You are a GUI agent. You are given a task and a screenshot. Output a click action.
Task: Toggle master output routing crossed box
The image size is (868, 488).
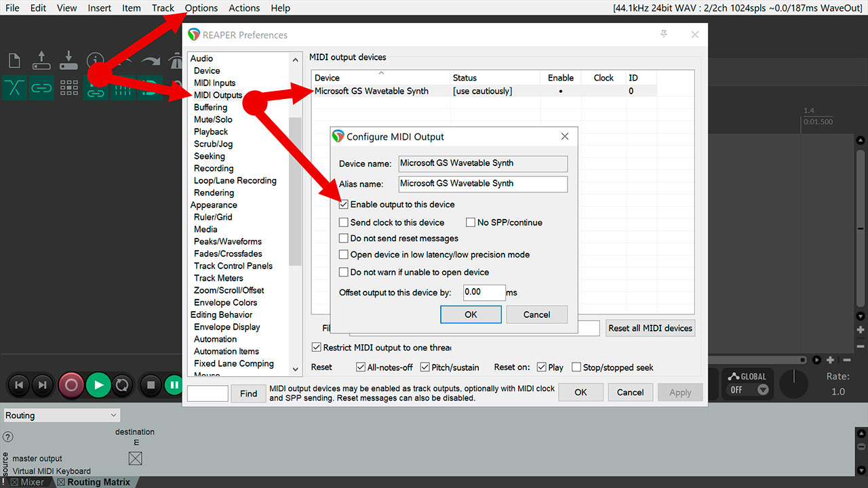(x=136, y=459)
